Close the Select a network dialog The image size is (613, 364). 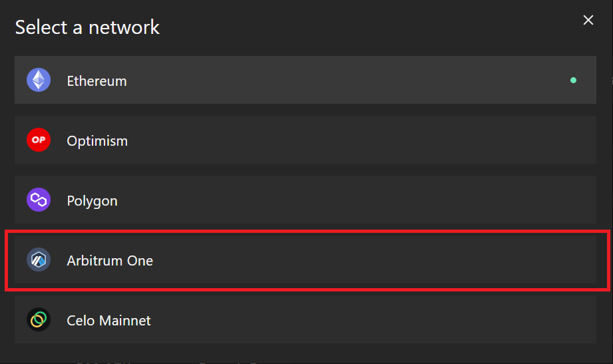pos(588,20)
